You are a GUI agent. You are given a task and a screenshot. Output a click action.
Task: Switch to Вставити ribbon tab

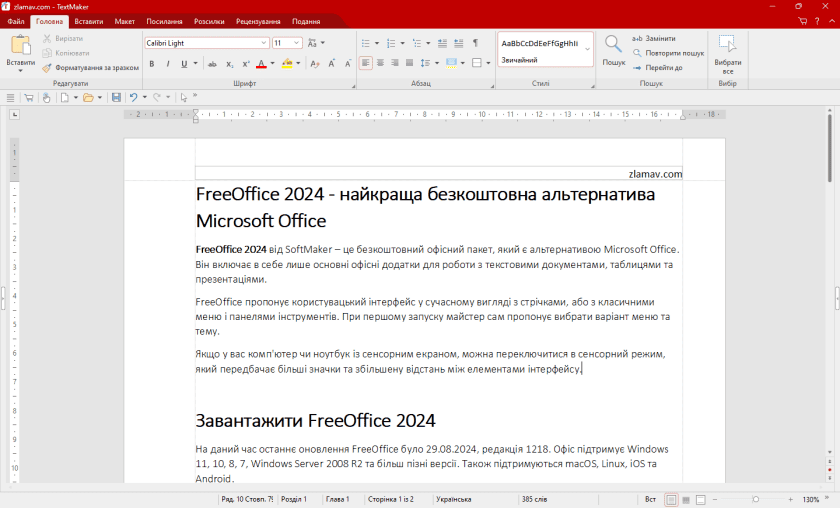click(x=89, y=21)
